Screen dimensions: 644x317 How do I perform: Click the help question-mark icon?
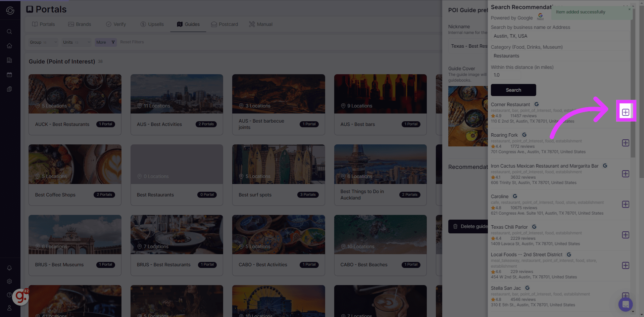pos(9,295)
